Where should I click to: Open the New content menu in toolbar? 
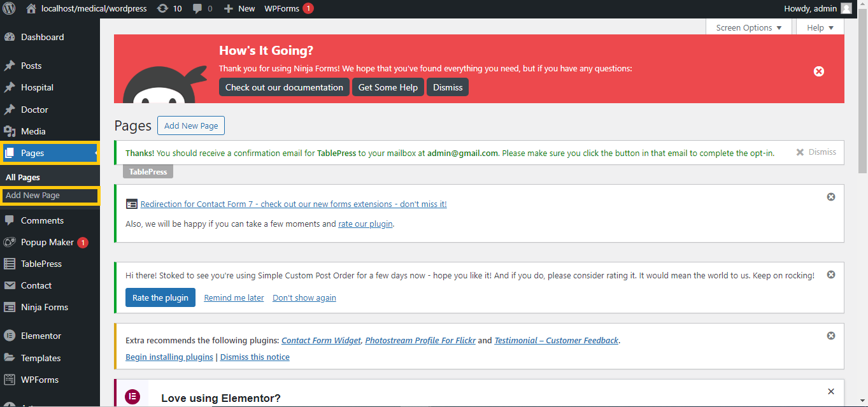[239, 8]
